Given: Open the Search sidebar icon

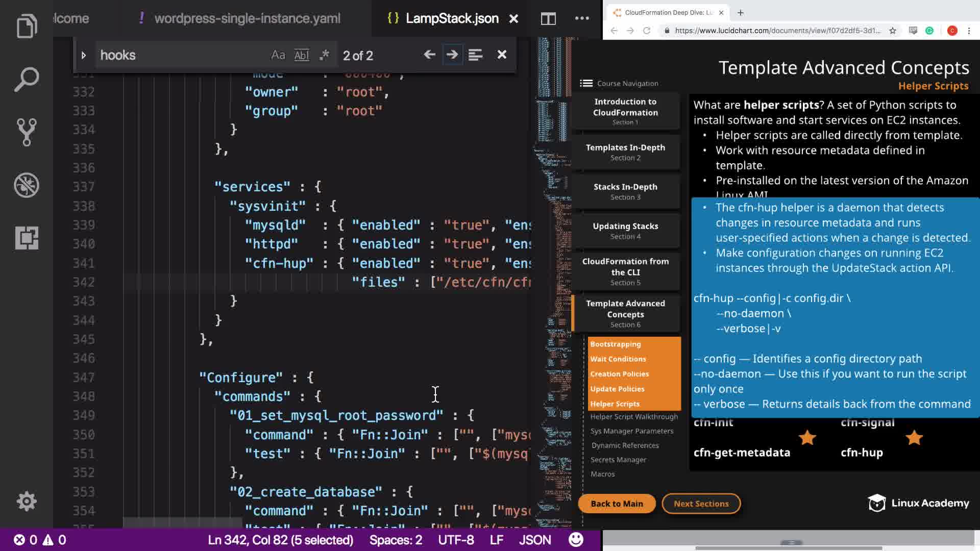Looking at the screenshot, I should click(27, 80).
